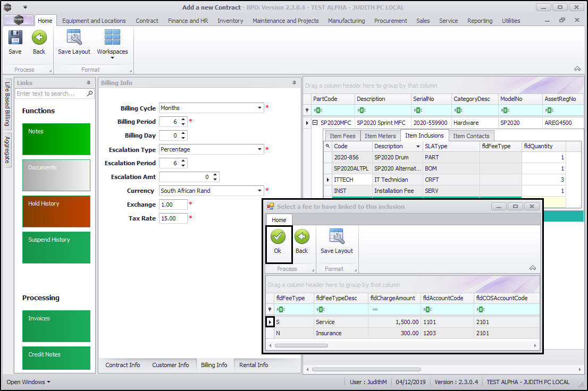Open the Billing Cycle dropdown

260,108
